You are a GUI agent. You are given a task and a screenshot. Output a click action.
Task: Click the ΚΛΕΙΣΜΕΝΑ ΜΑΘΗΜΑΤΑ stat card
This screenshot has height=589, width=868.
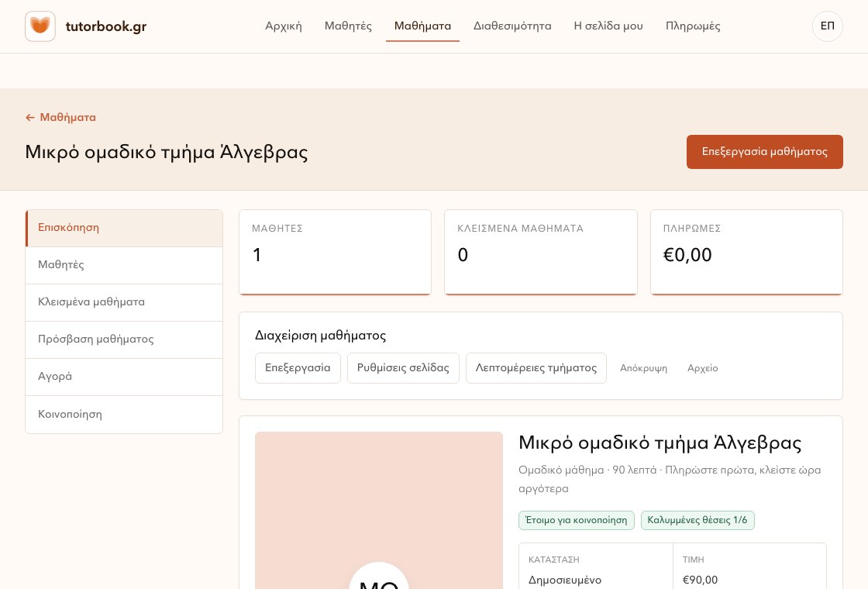541,252
